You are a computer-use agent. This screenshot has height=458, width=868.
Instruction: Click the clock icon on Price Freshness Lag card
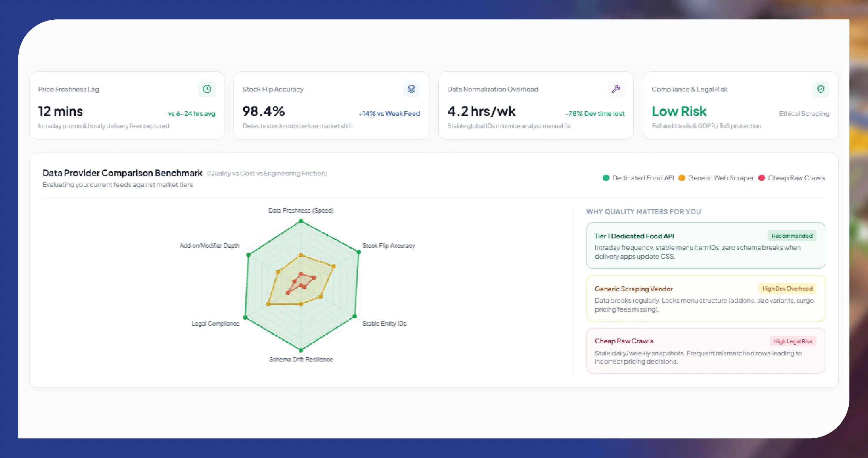pyautogui.click(x=207, y=89)
